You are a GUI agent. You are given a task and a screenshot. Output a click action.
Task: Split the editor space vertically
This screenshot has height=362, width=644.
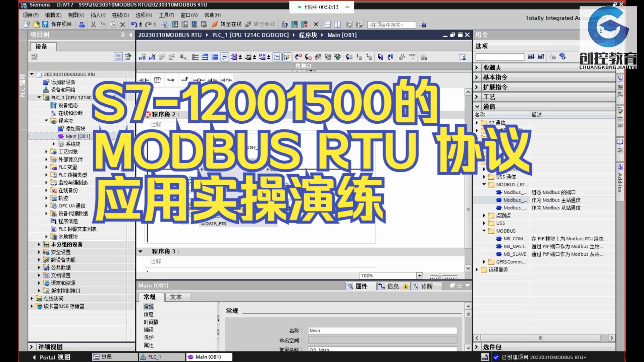[337, 24]
